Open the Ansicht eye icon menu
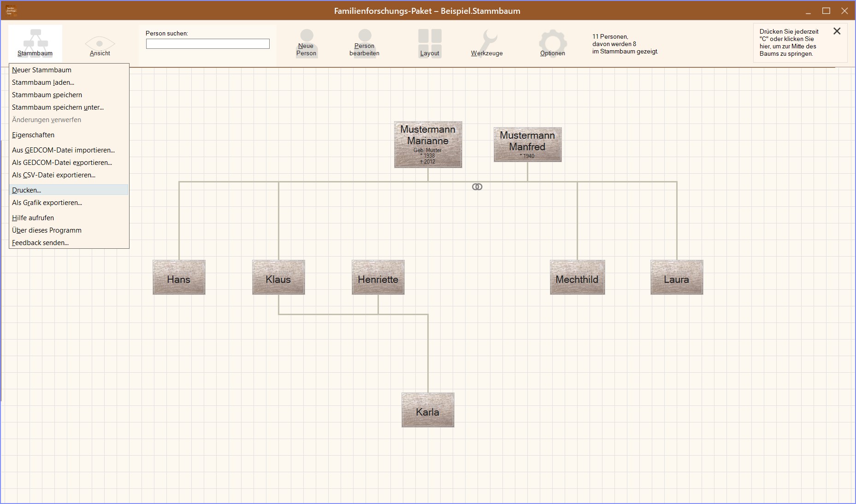Image resolution: width=856 pixels, height=504 pixels. tap(100, 45)
